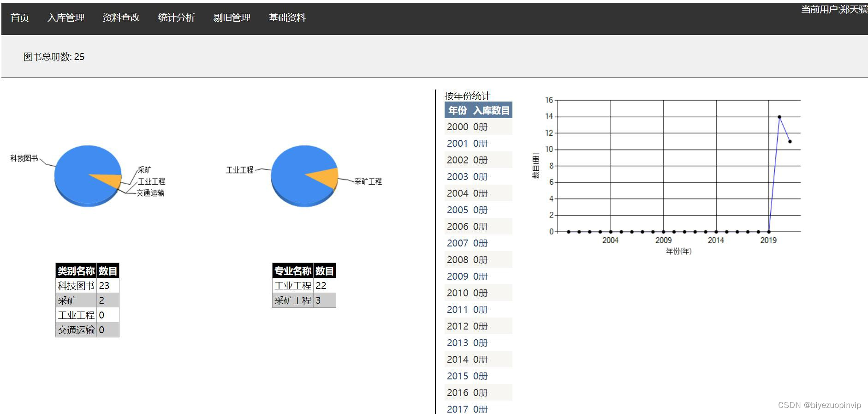
Task: Click the 采矿 label beside left pie chart
Action: point(144,170)
